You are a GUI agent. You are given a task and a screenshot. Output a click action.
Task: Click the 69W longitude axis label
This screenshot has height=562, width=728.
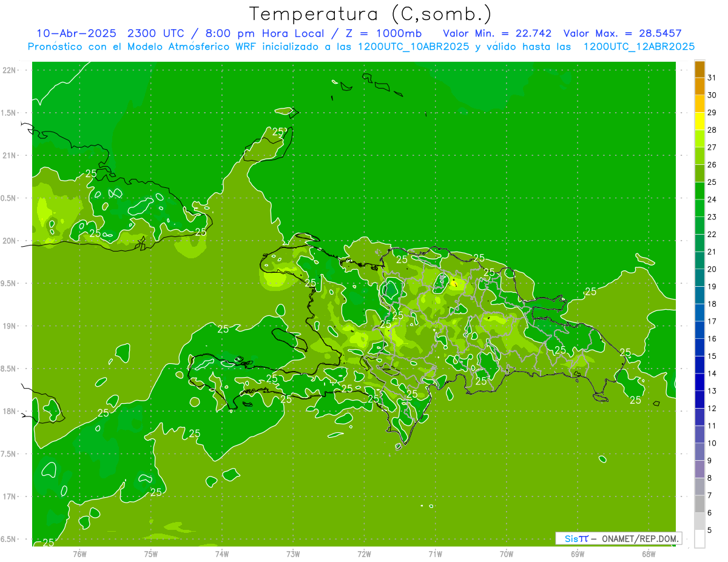tap(578, 554)
